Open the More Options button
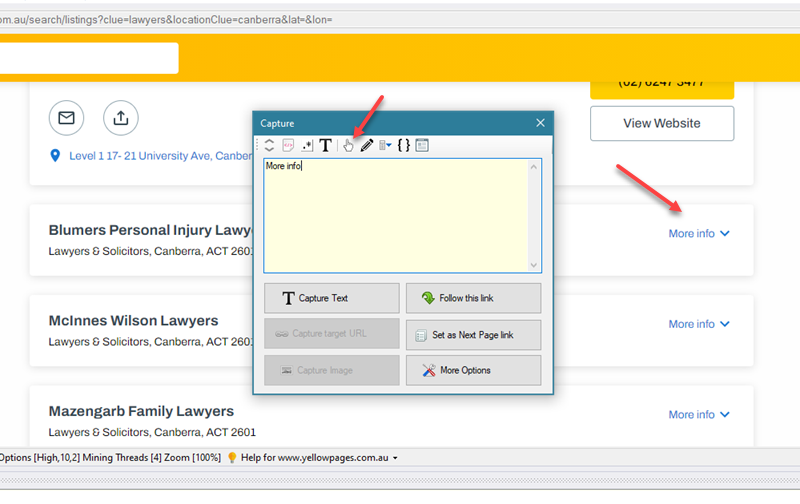800x504 pixels. click(x=473, y=370)
